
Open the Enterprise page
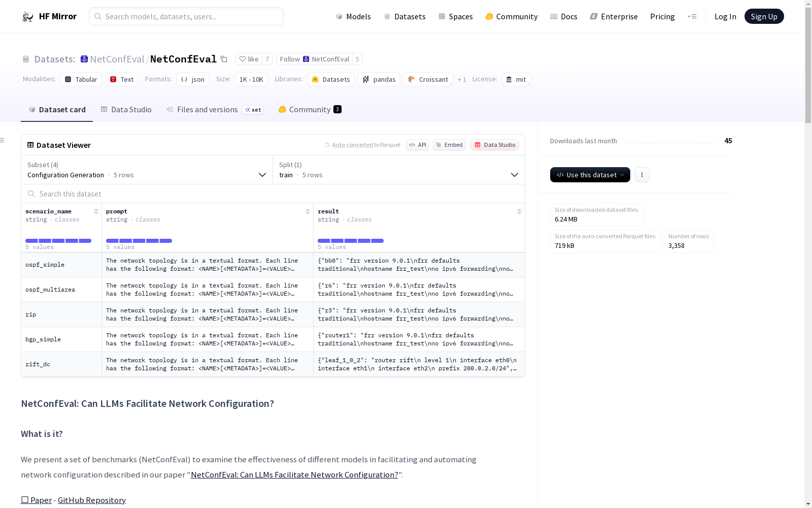[x=614, y=17]
